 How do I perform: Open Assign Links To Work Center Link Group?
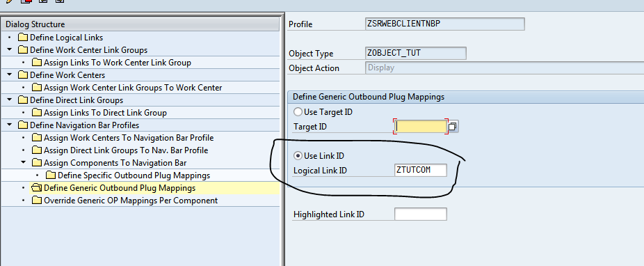118,63
